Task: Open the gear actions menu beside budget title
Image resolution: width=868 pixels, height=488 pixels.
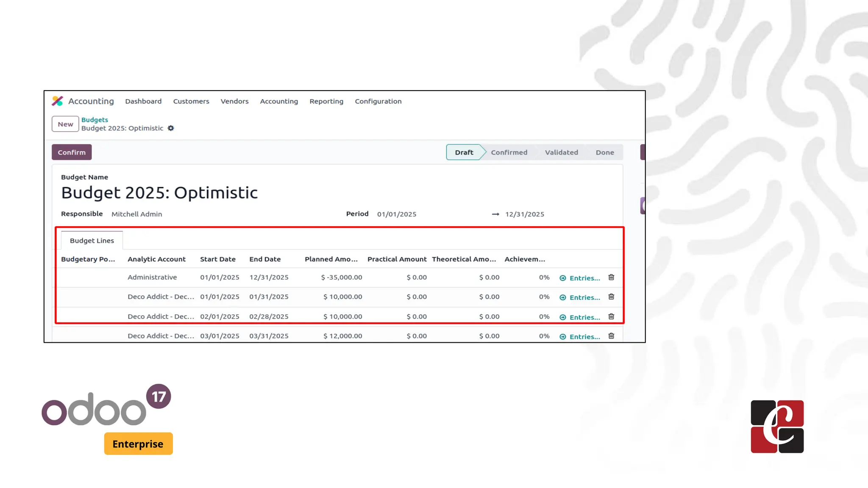Action: 171,128
